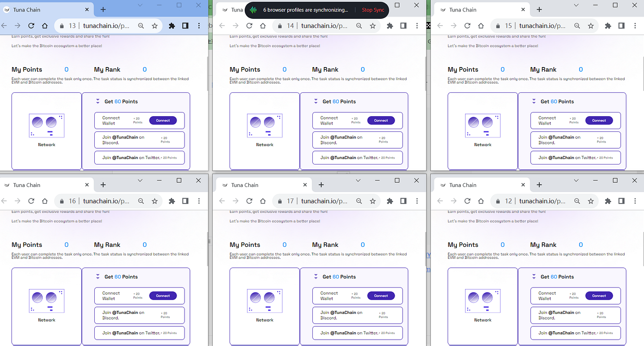
Task: Open extensions puzzle icon in window 13
Action: tap(172, 26)
